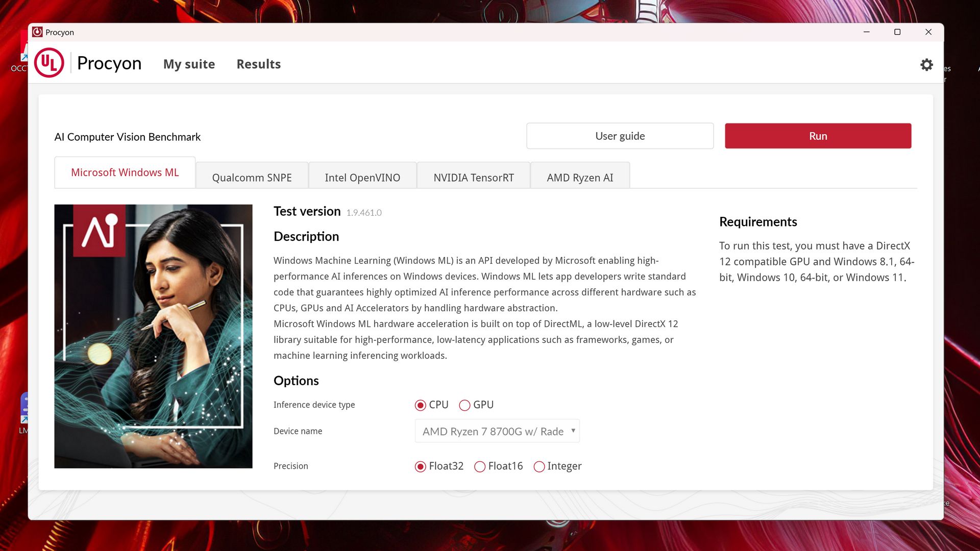Maximize the Procyon window
The width and height of the screenshot is (980, 551).
click(x=897, y=32)
